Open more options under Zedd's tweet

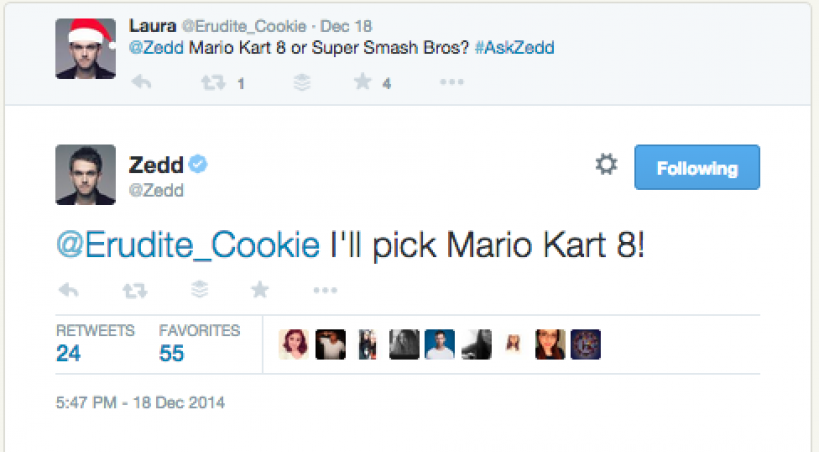pos(325,290)
